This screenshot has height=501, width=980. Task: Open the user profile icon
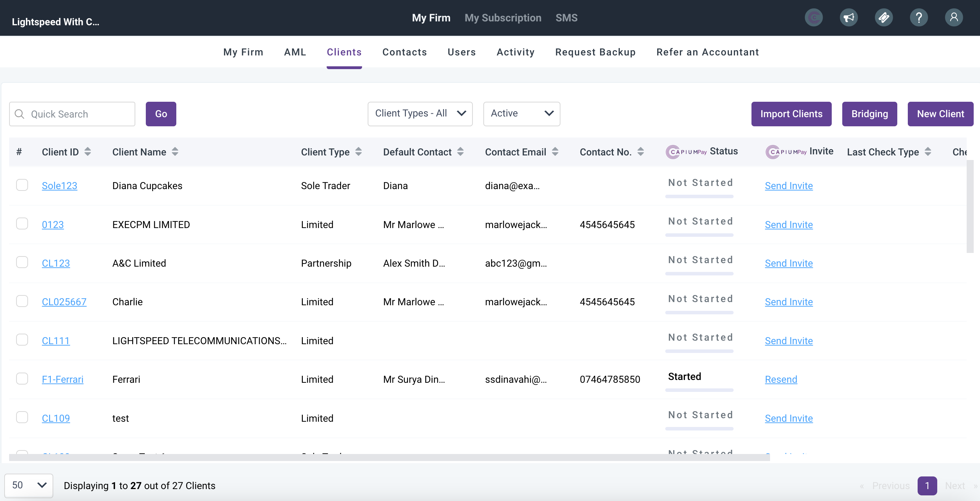(953, 18)
